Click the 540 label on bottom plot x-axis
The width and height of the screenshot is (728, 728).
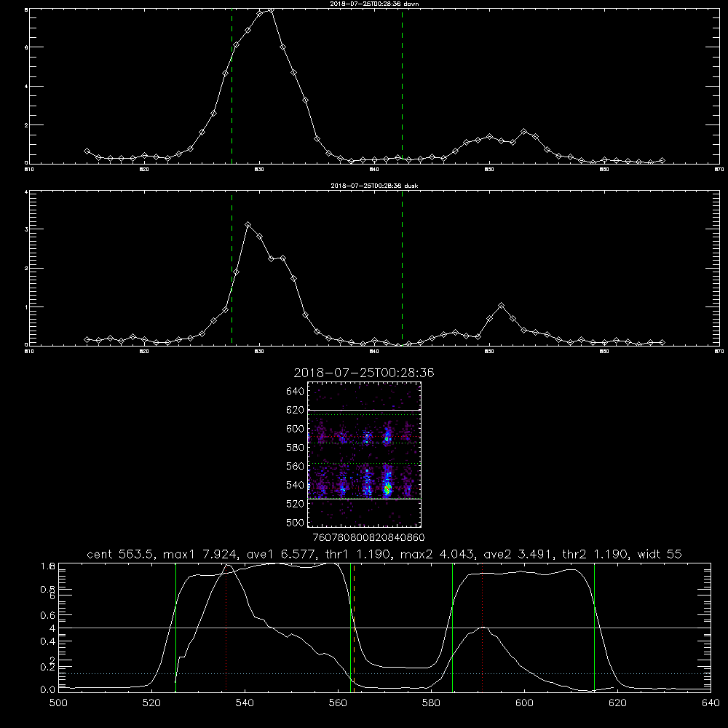pyautogui.click(x=245, y=703)
